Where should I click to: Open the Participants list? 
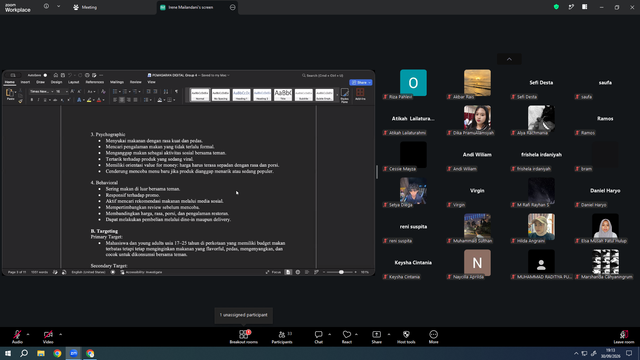[x=282, y=337]
